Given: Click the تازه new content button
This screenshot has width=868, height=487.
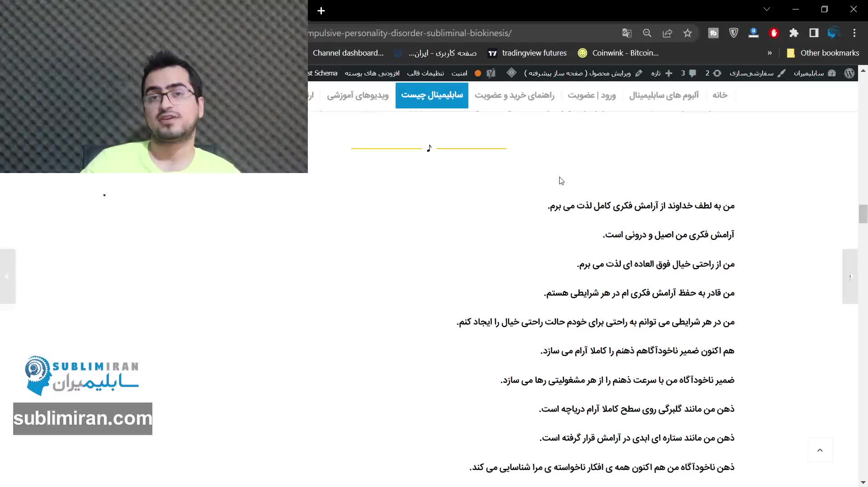Looking at the screenshot, I should pyautogui.click(x=662, y=73).
